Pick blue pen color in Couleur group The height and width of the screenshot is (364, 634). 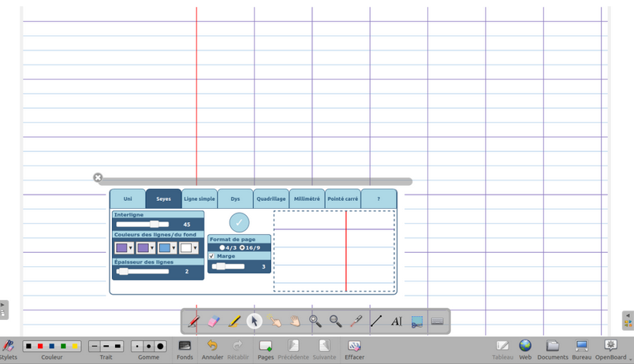point(52,346)
